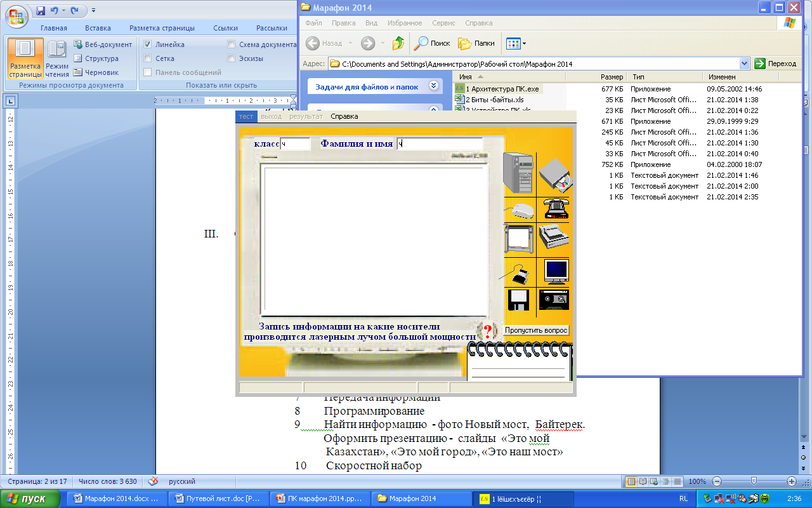The width and height of the screenshot is (812, 508).
Task: Enable the Эскизы thumbnails checkbox
Action: point(232,58)
